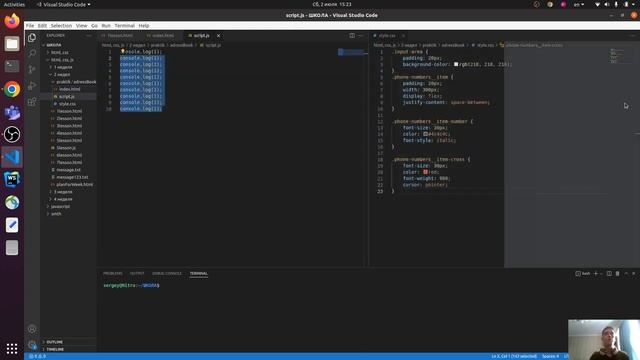Open the Help menu
The width and height of the screenshot is (640, 360).
tap(144, 25)
